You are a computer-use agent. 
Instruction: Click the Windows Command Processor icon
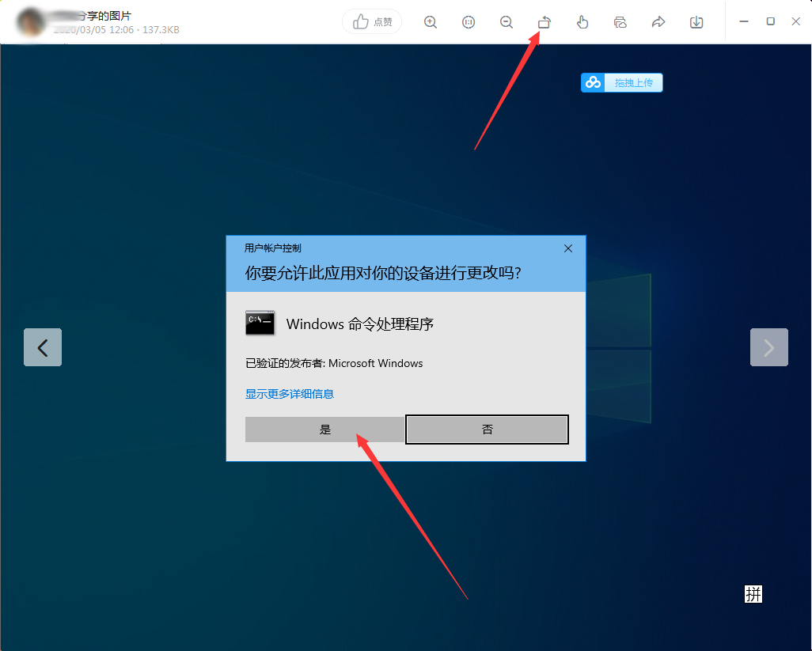[x=260, y=323]
